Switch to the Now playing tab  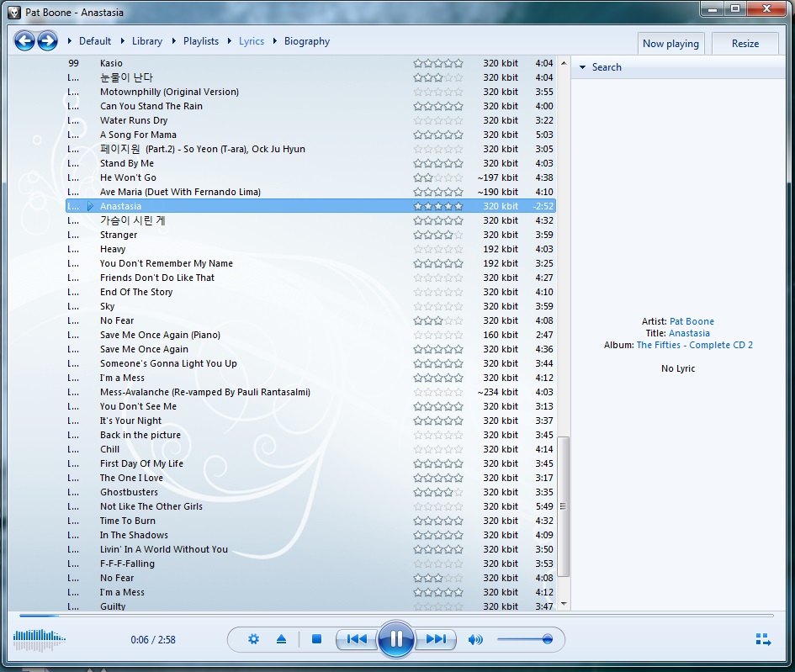[x=670, y=44]
